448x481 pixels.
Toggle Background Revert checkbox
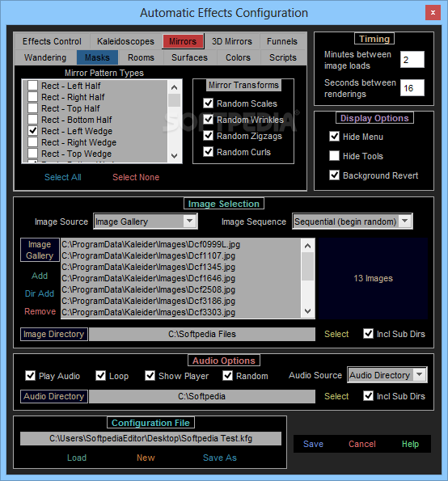click(335, 175)
